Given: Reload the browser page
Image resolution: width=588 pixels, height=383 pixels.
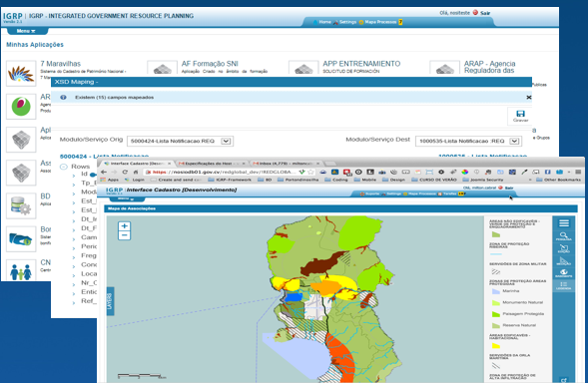Looking at the screenshot, I should (x=125, y=172).
